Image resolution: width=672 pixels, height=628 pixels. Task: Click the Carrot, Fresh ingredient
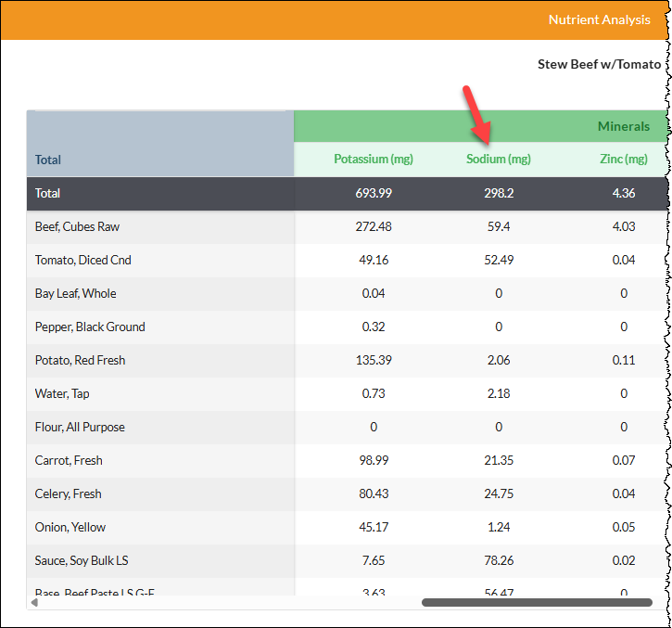pos(69,461)
